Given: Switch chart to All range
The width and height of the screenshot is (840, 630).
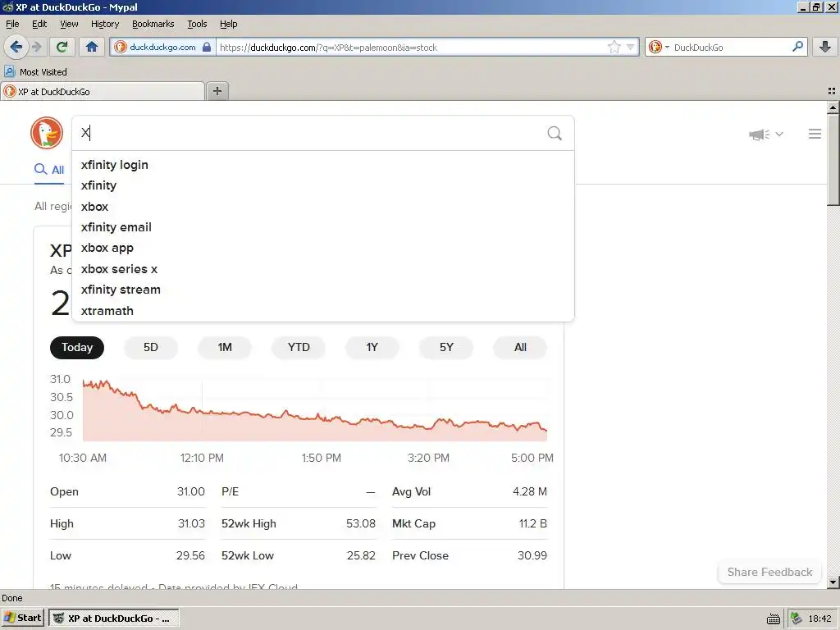Looking at the screenshot, I should tap(520, 347).
